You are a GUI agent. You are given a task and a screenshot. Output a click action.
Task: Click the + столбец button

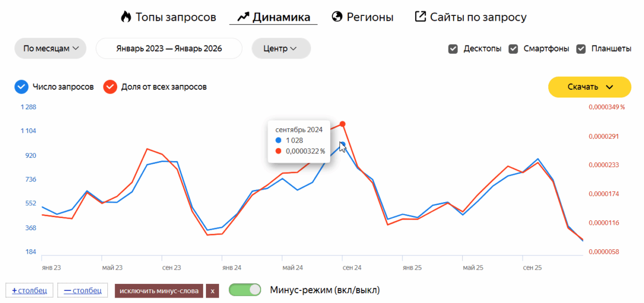tap(29, 290)
